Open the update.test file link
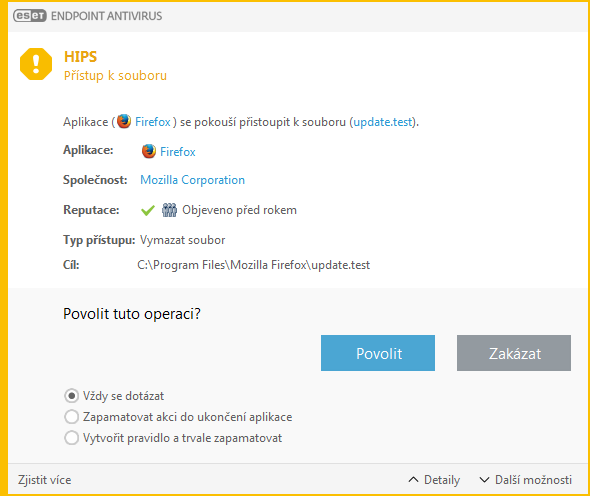This screenshot has width=590, height=496. click(x=383, y=122)
